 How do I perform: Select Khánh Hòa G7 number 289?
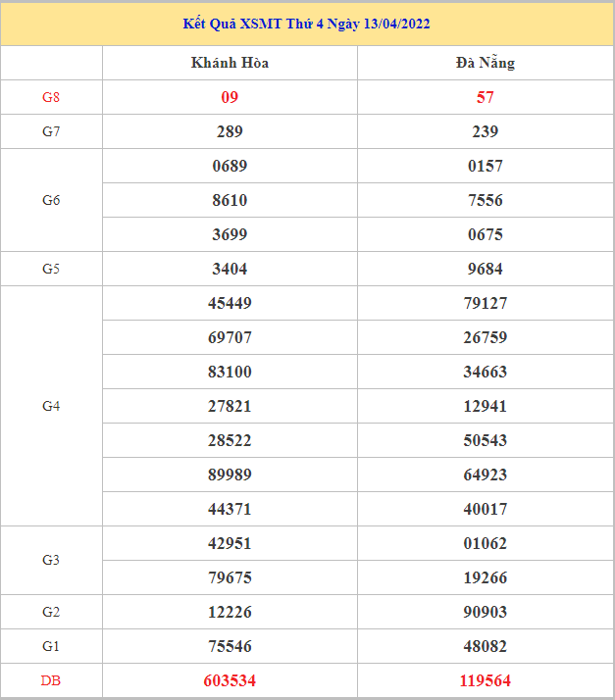click(230, 131)
